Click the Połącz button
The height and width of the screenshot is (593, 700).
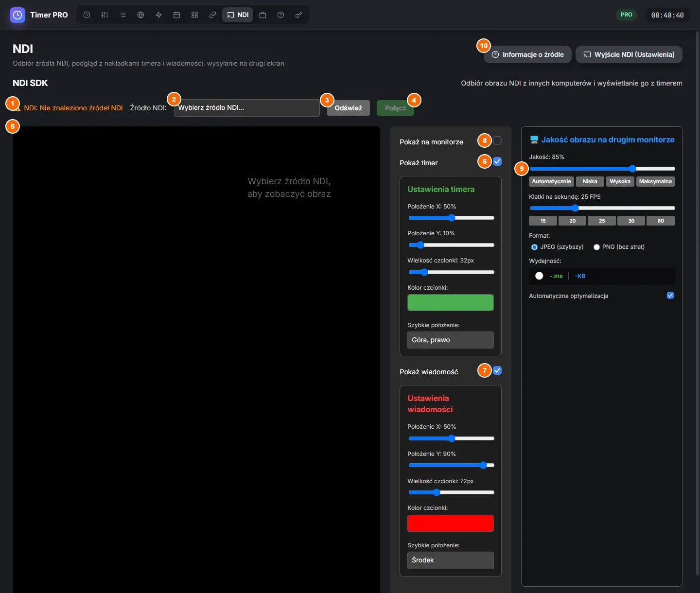point(396,108)
